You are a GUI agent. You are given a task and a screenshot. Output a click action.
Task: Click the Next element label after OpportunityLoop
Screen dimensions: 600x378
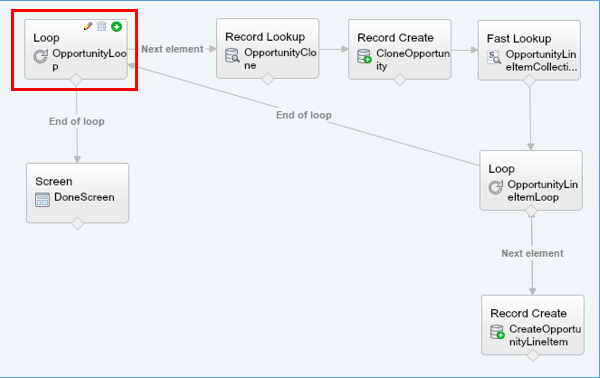[x=172, y=49]
